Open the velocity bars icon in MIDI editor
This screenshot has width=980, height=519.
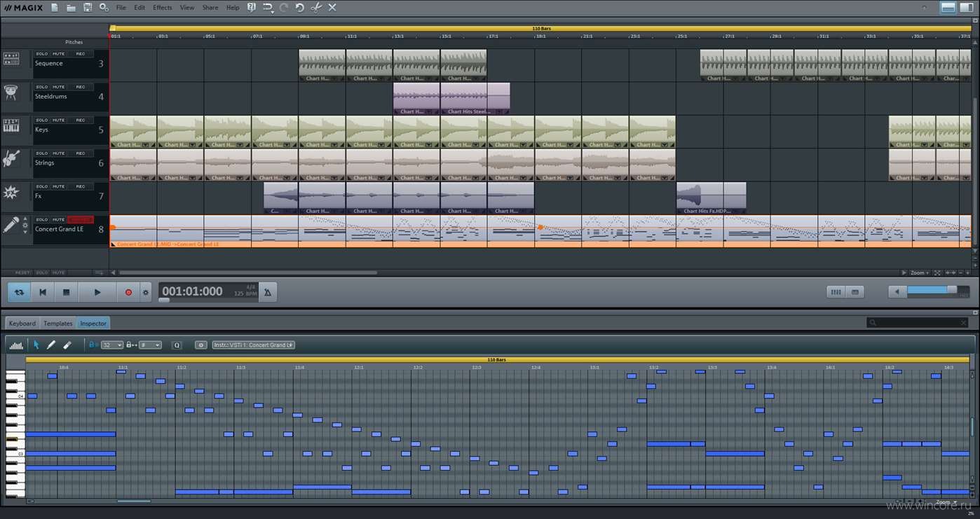pyautogui.click(x=16, y=345)
